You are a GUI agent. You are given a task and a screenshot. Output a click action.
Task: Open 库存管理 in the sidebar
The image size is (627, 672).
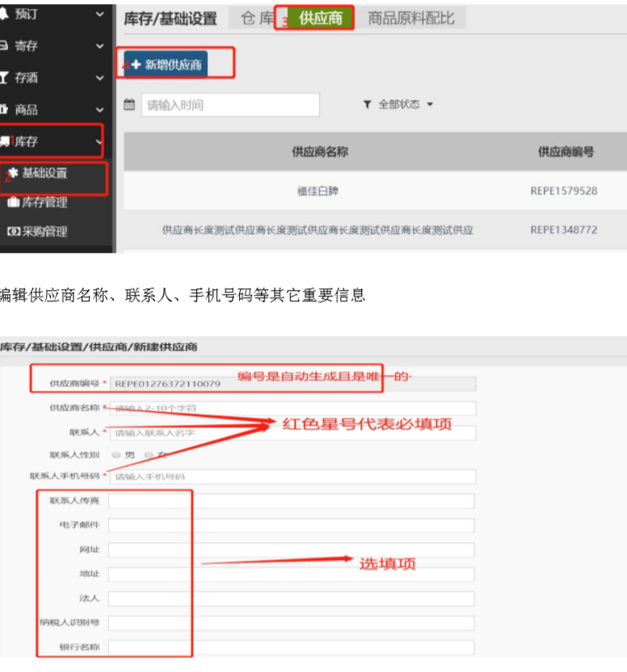pos(44,202)
